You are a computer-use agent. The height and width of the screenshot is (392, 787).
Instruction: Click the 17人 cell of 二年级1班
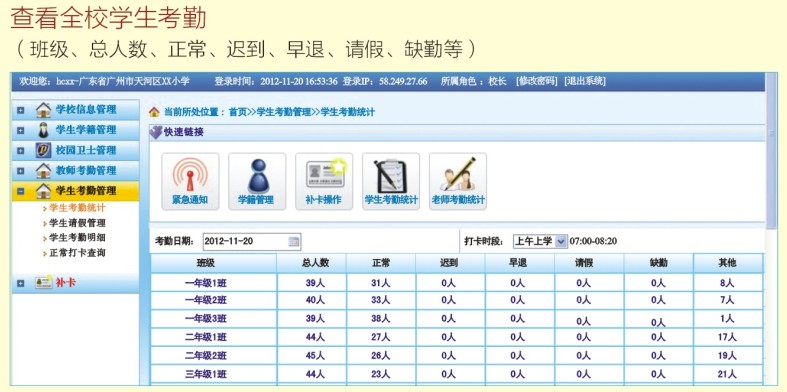coord(727,337)
